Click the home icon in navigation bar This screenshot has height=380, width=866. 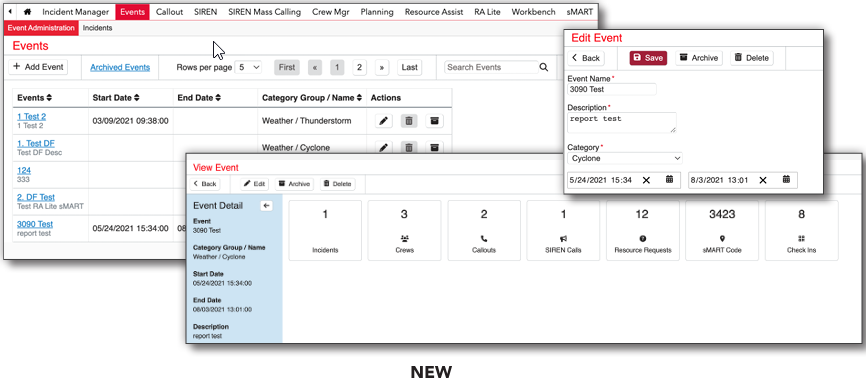click(28, 12)
